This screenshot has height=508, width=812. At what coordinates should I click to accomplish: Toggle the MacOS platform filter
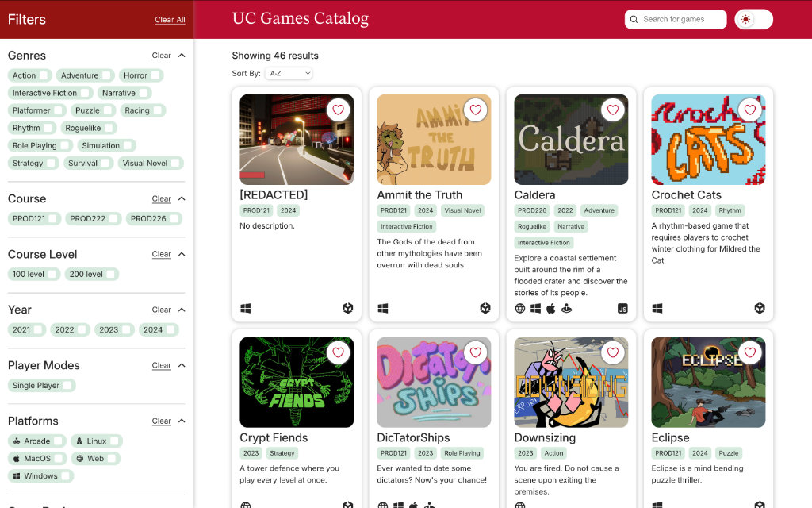37,459
